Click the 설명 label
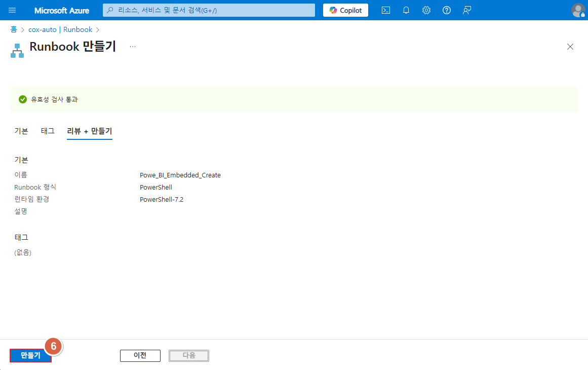Screen dimensions: 588x370 pos(21,211)
